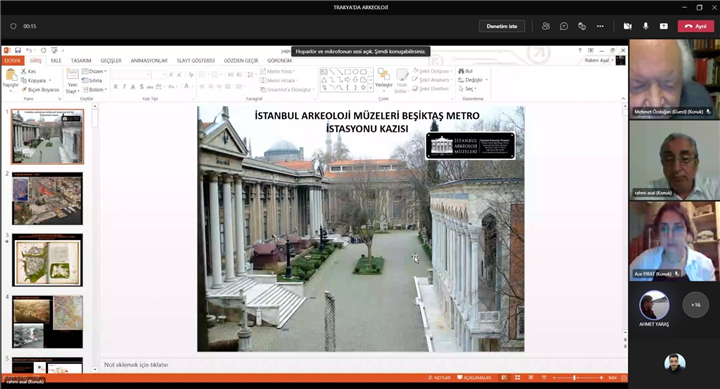Click SmartArt'a Dönüştür
The image size is (720, 389).
287,90
